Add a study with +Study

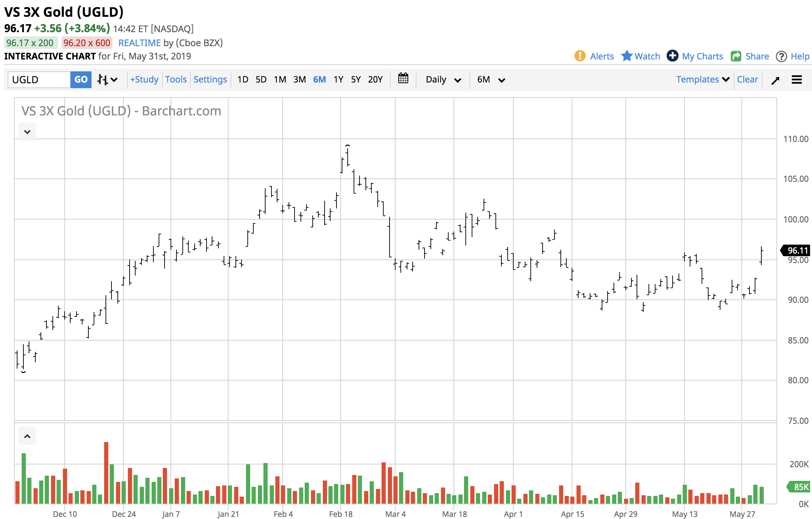click(x=144, y=79)
